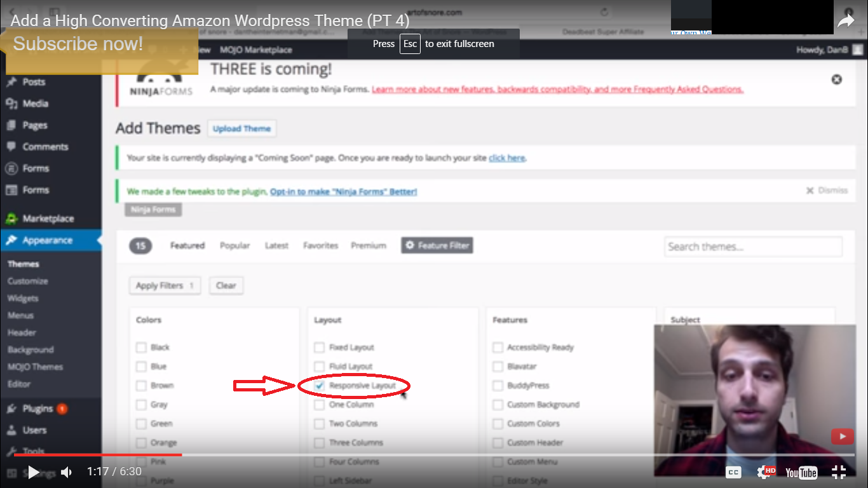The width and height of the screenshot is (868, 488).
Task: Open the Comments section
Action: 46,146
